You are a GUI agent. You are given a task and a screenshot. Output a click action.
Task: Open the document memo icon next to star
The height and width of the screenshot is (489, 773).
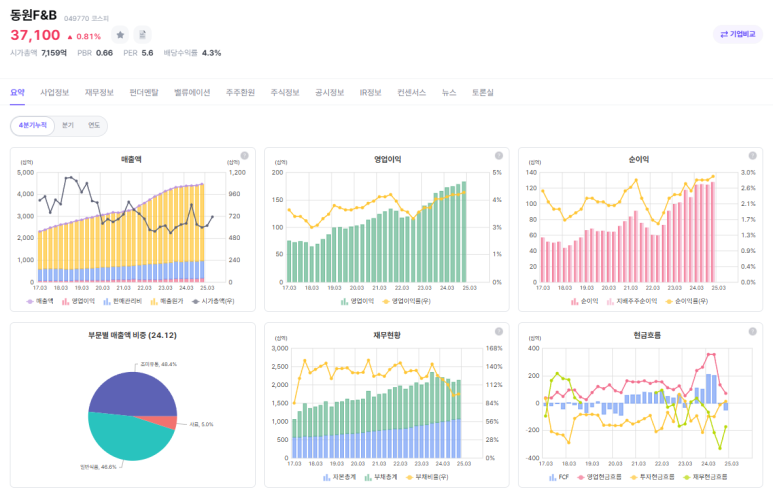(142, 35)
